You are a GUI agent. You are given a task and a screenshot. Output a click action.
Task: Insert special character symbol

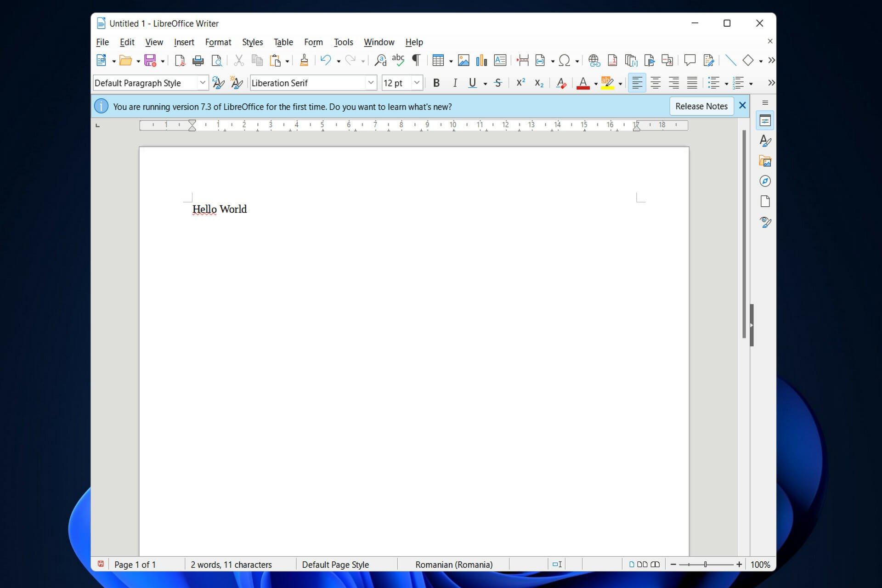pos(565,60)
